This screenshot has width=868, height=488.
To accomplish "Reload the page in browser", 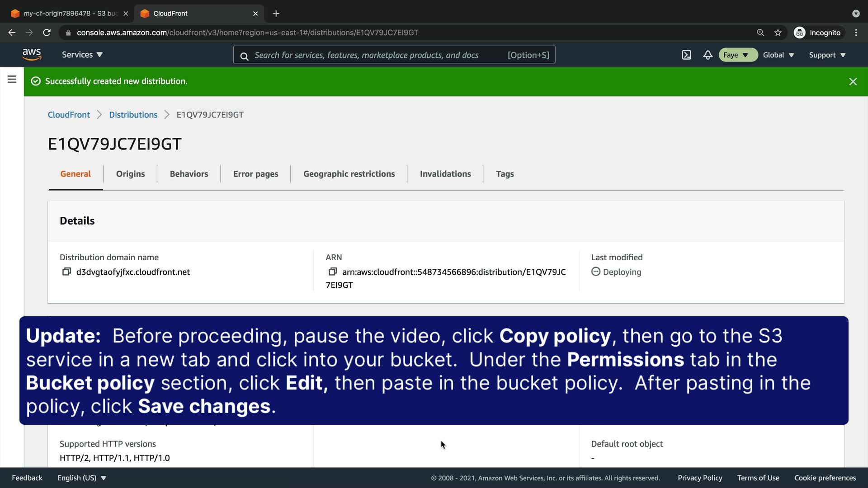I will tap(47, 33).
